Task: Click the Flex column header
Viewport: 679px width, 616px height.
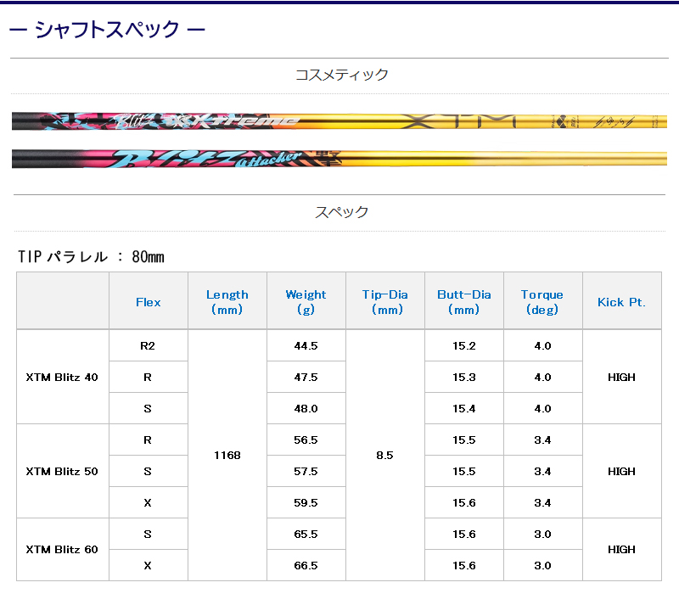Action: (x=148, y=302)
